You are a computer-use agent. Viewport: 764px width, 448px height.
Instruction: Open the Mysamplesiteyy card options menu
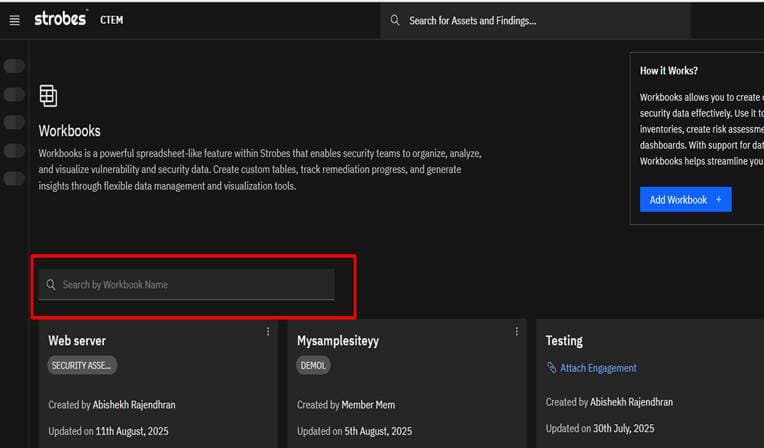tap(516, 331)
